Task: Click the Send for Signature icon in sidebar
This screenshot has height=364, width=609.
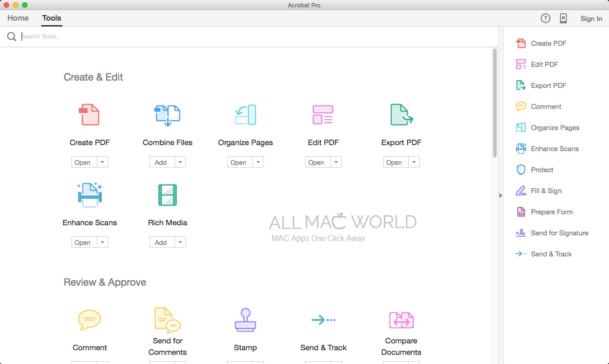Action: [521, 233]
